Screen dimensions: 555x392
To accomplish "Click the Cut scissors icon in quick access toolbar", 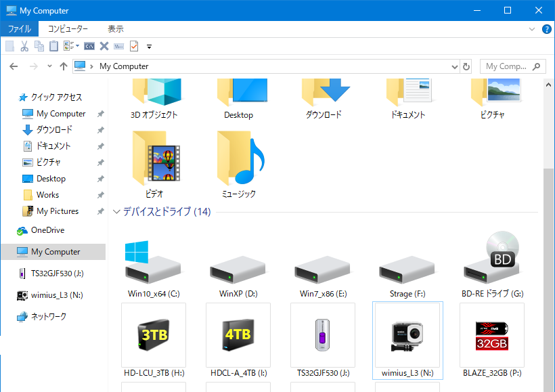I will (24, 46).
